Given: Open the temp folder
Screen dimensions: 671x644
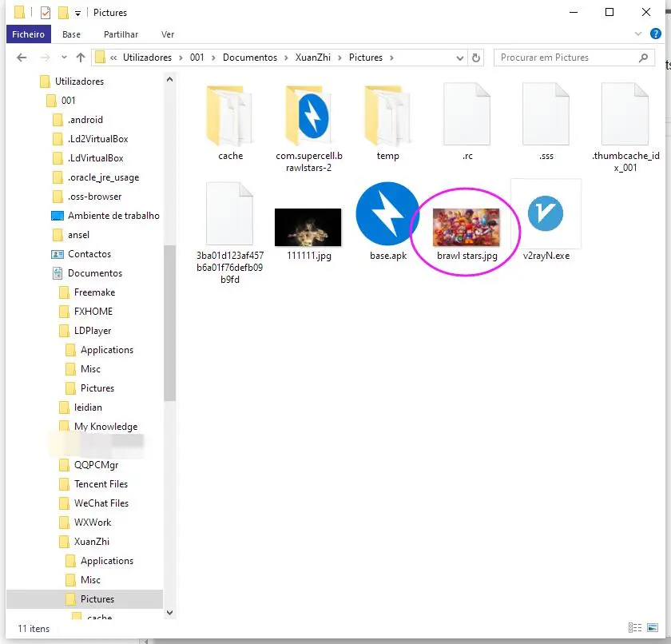Looking at the screenshot, I should (387, 116).
